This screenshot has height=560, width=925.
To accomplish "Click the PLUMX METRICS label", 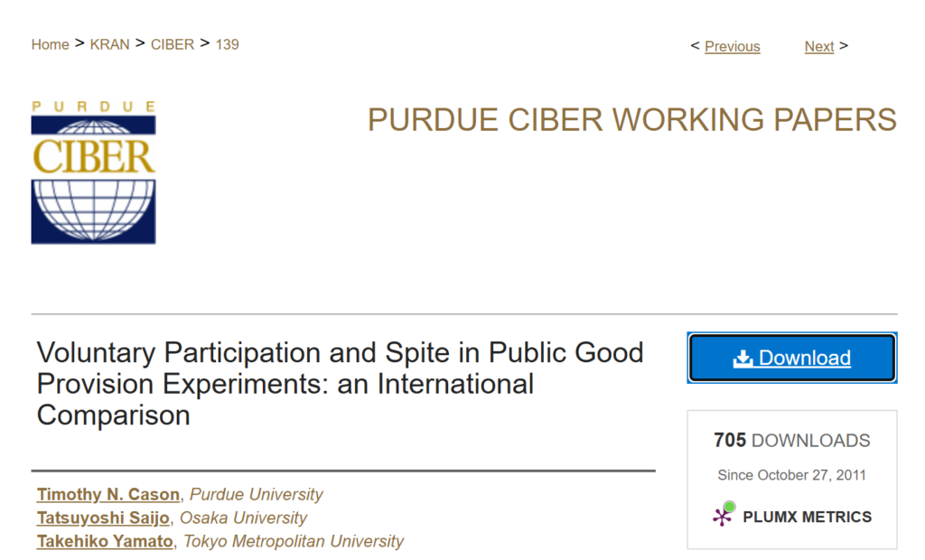I will tap(807, 517).
